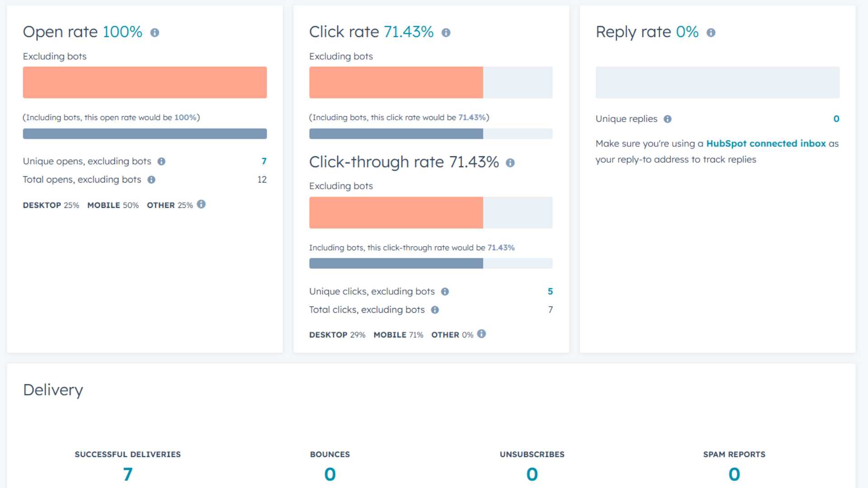
Task: Open the spam reports count 0
Action: (x=734, y=474)
